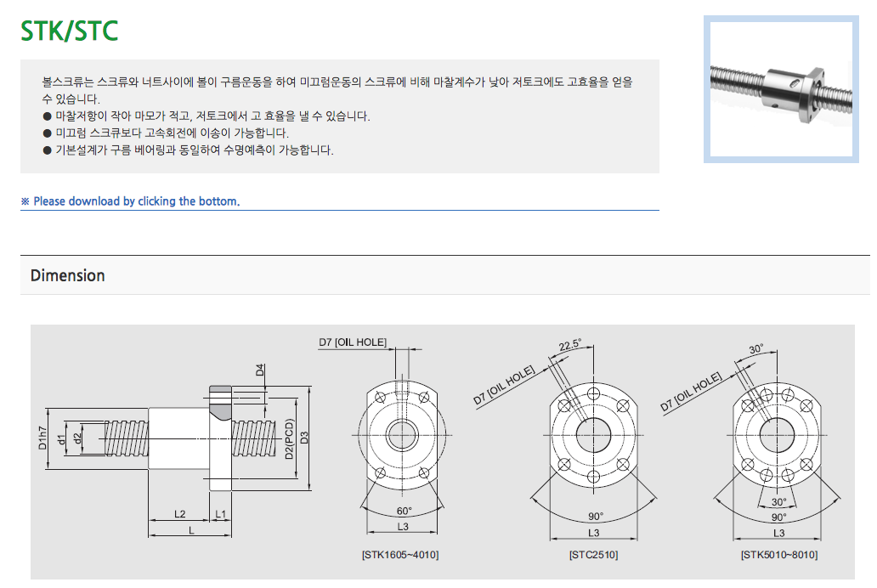877x588 pixels.
Task: Click the 'Please download by clicking the bottom' note
Action: (130, 201)
